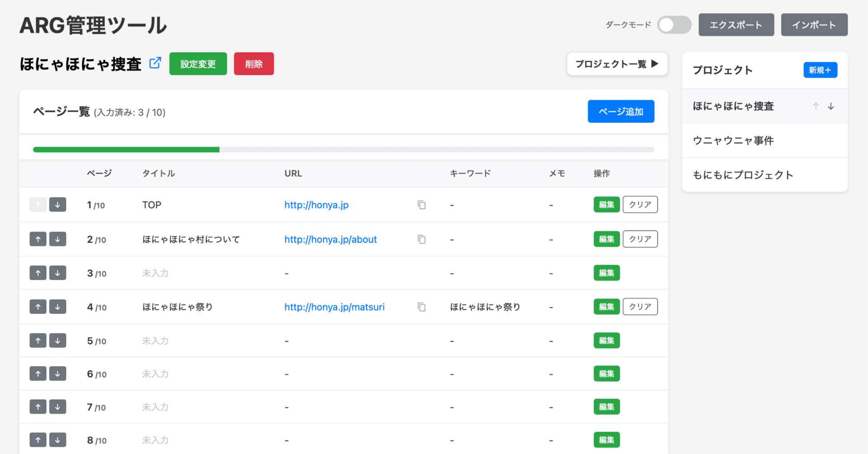Click the タイトル column header
Image resolution: width=868 pixels, height=454 pixels.
click(x=159, y=173)
